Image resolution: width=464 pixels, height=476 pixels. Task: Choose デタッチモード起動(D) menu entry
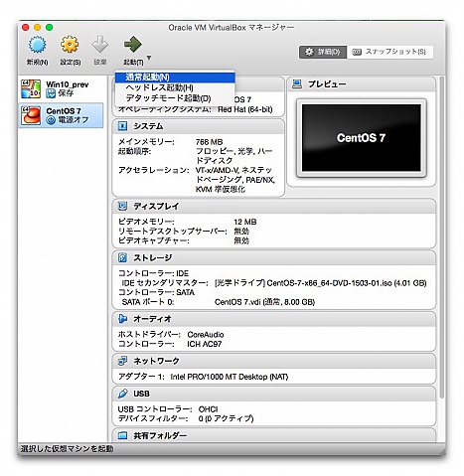pos(175,98)
